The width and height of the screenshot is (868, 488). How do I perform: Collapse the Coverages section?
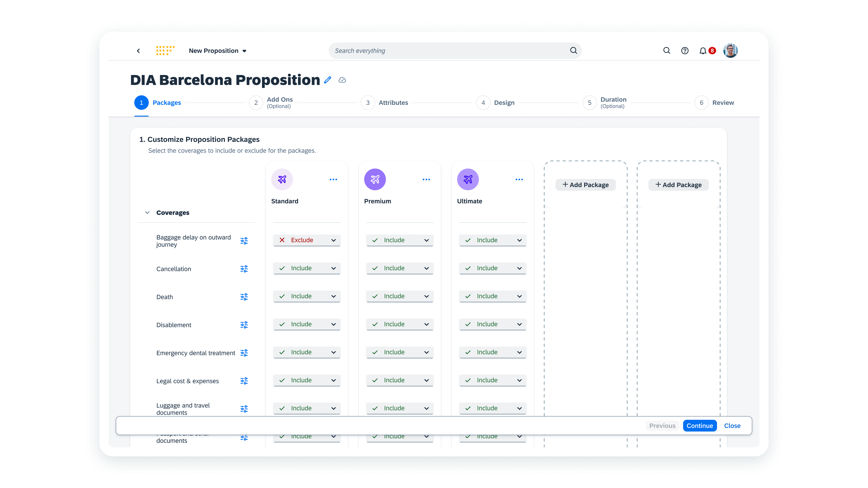(x=147, y=213)
